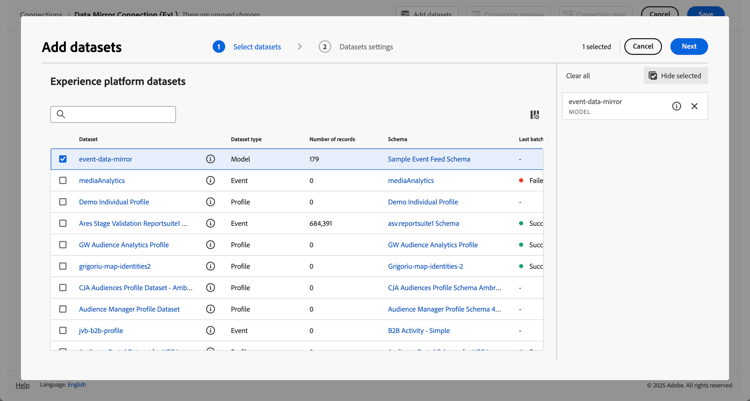Viewport: 750px width, 401px height.
Task: View info of selected event-data-mirror card
Action: 676,106
